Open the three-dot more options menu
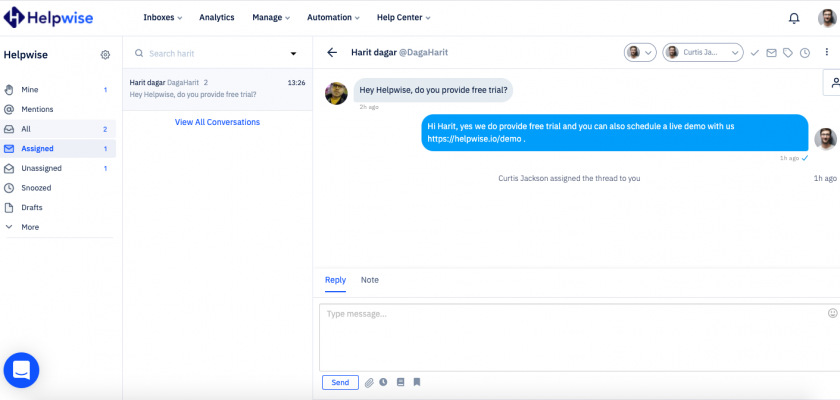 [x=826, y=52]
